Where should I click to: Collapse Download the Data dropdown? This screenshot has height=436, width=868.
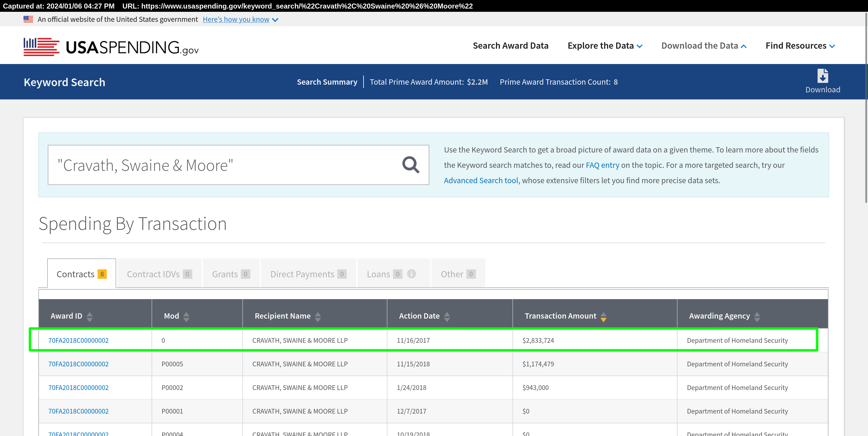[704, 45]
